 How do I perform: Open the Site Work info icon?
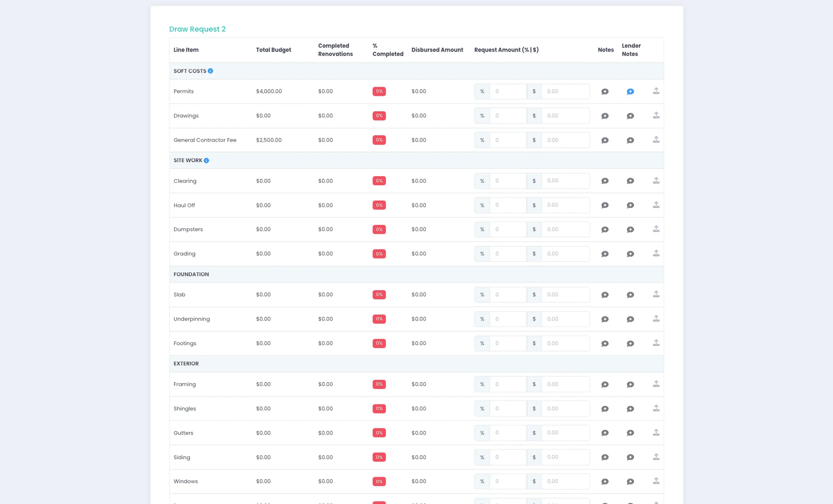tap(207, 161)
